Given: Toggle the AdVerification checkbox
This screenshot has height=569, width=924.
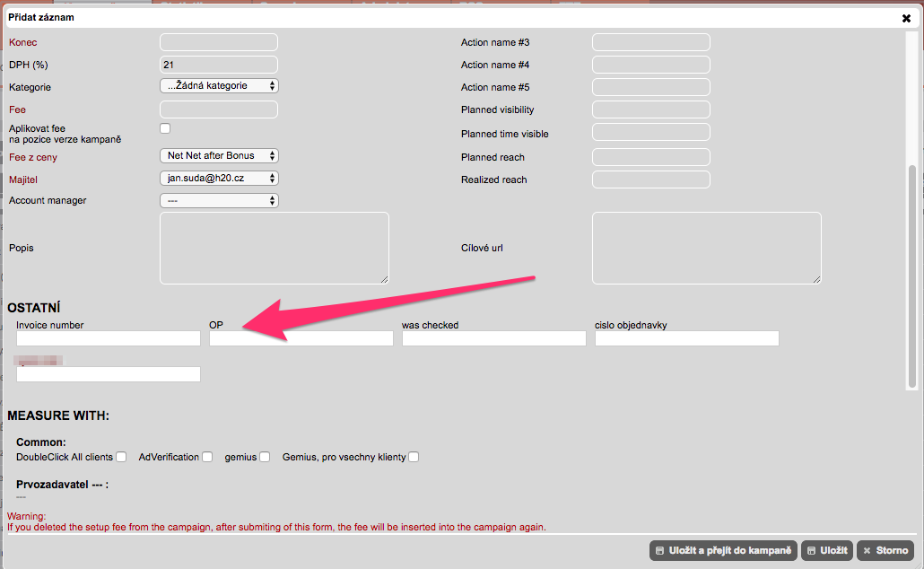Looking at the screenshot, I should coord(207,457).
